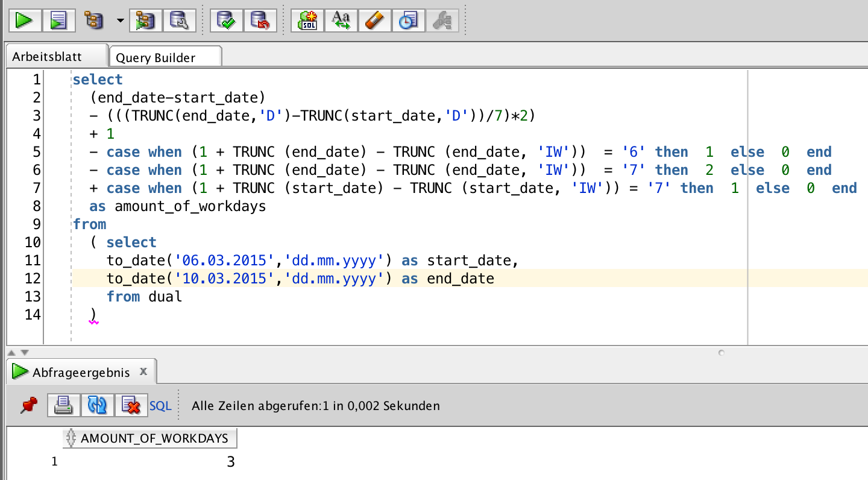Clear the result grid with the red X icon
This screenshot has width=868, height=480.
point(131,405)
